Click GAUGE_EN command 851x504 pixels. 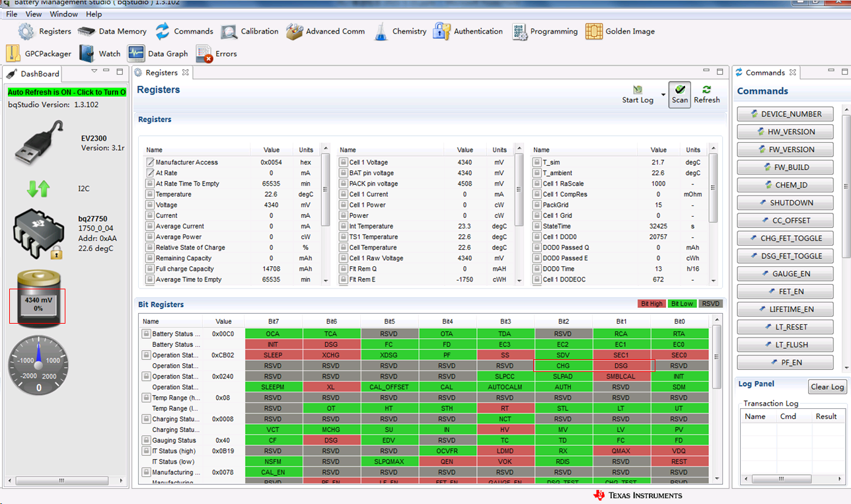[x=785, y=274]
